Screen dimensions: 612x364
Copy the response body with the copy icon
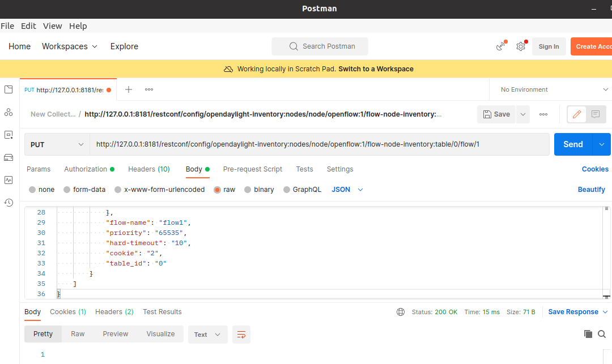click(x=588, y=334)
